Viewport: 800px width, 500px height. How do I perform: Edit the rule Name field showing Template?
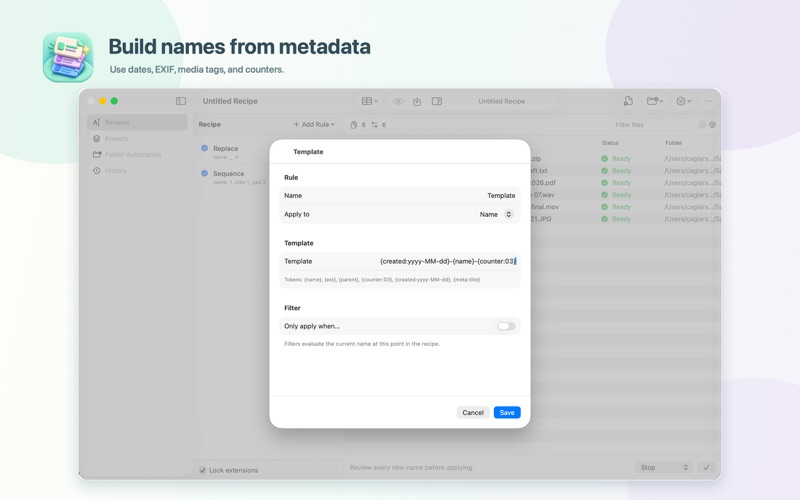tap(501, 195)
